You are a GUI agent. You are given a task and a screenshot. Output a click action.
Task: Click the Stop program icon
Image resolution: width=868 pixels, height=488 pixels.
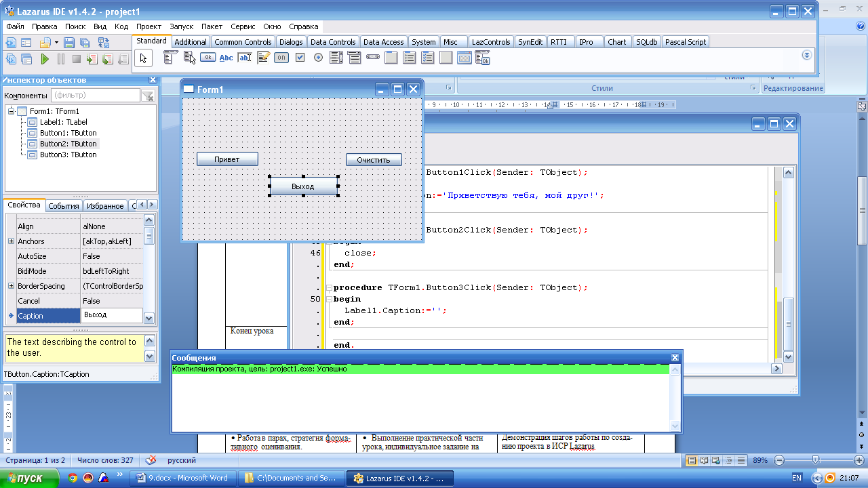click(77, 59)
